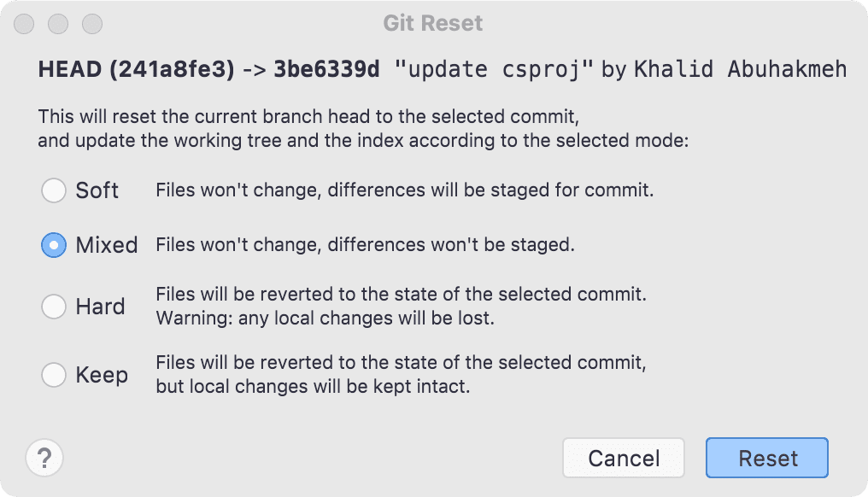The image size is (868, 497).
Task: Click the Reset button to confirm
Action: coord(766,458)
